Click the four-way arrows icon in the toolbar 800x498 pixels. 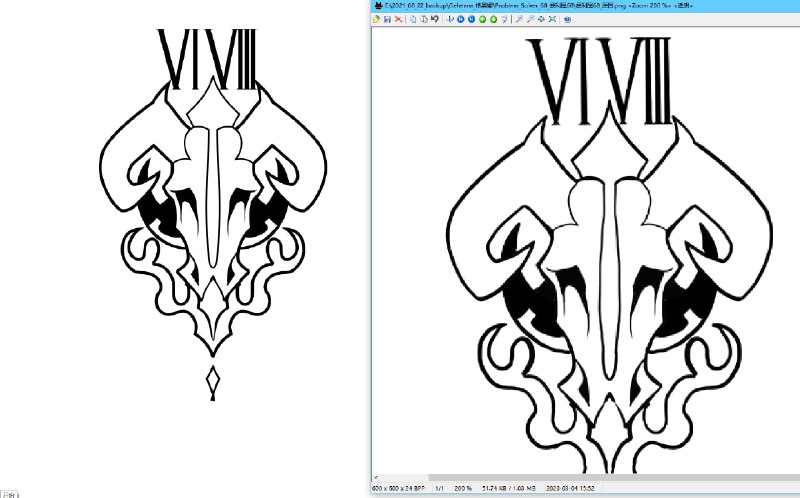point(541,19)
